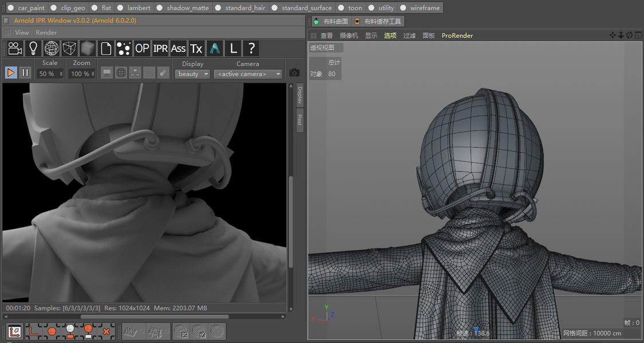The image size is (644, 343).
Task: Open the Render menu in IPR window
Action: coord(46,33)
